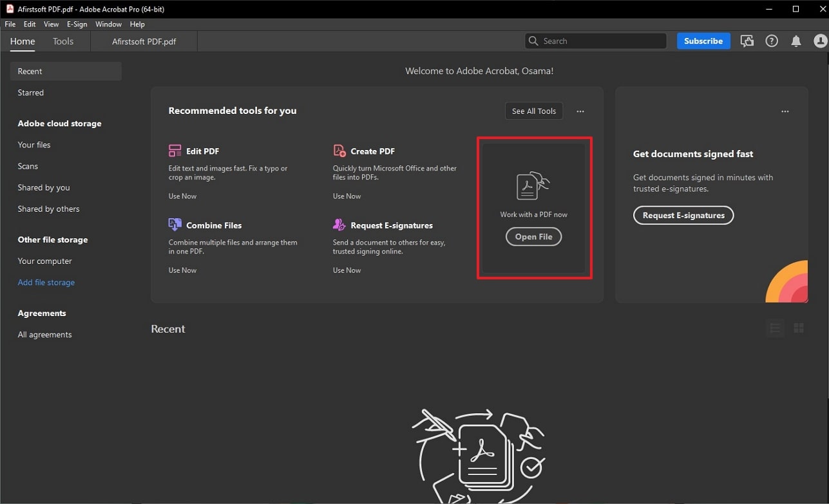Click the Create PDF title text

pos(372,151)
